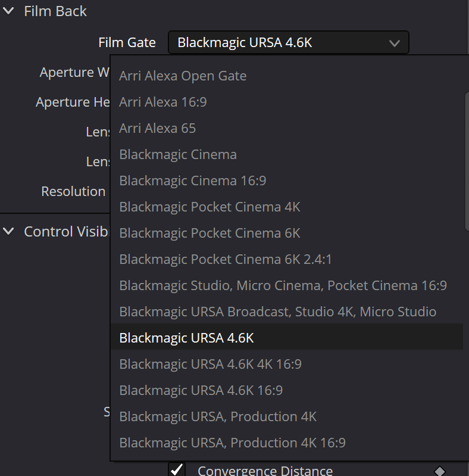Open the Film Gate dropdown
This screenshot has width=469, height=476.
[289, 42]
